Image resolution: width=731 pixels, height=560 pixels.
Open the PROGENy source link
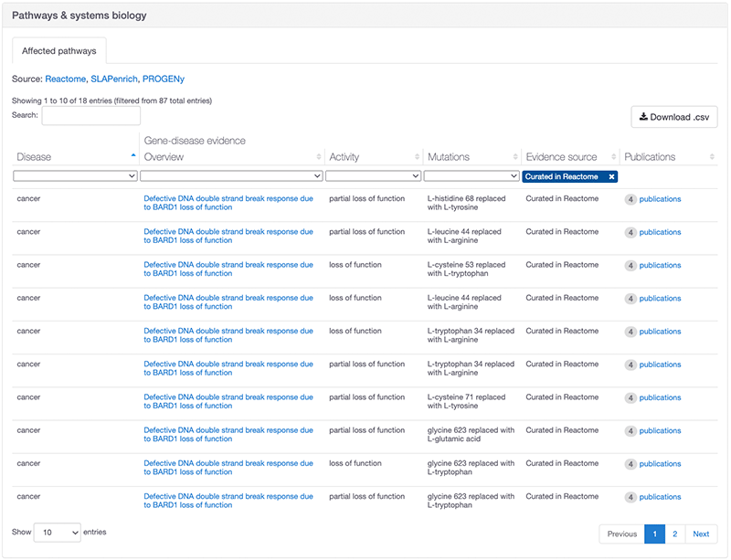[x=164, y=79]
